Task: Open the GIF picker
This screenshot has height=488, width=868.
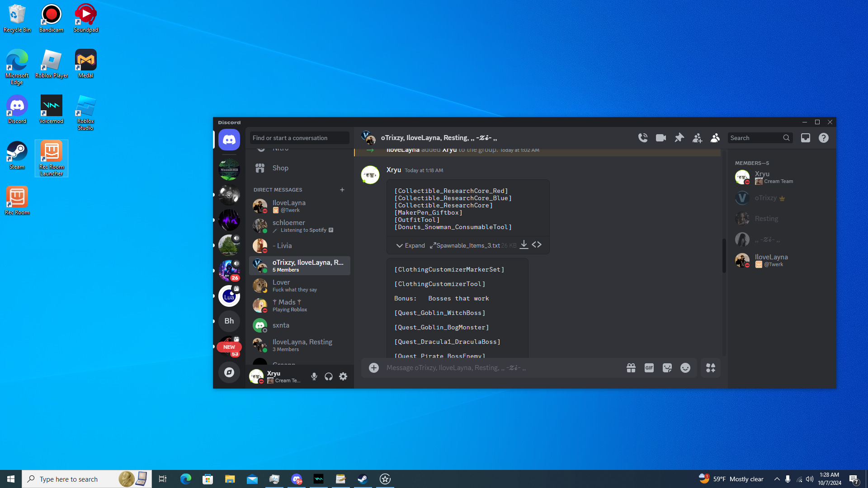Action: (649, 368)
